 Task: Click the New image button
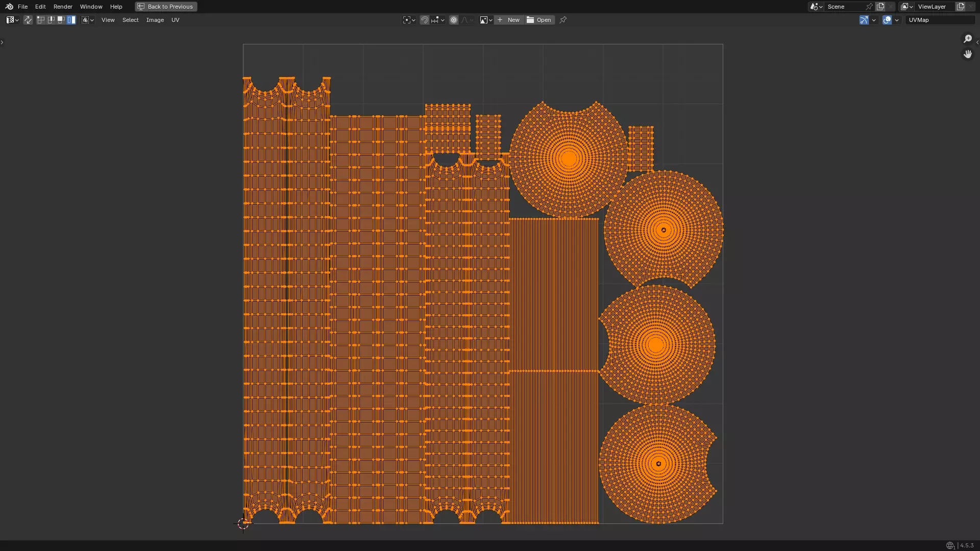[508, 20]
